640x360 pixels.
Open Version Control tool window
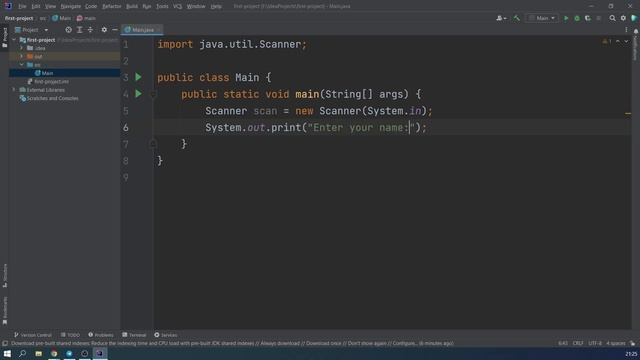(33, 335)
